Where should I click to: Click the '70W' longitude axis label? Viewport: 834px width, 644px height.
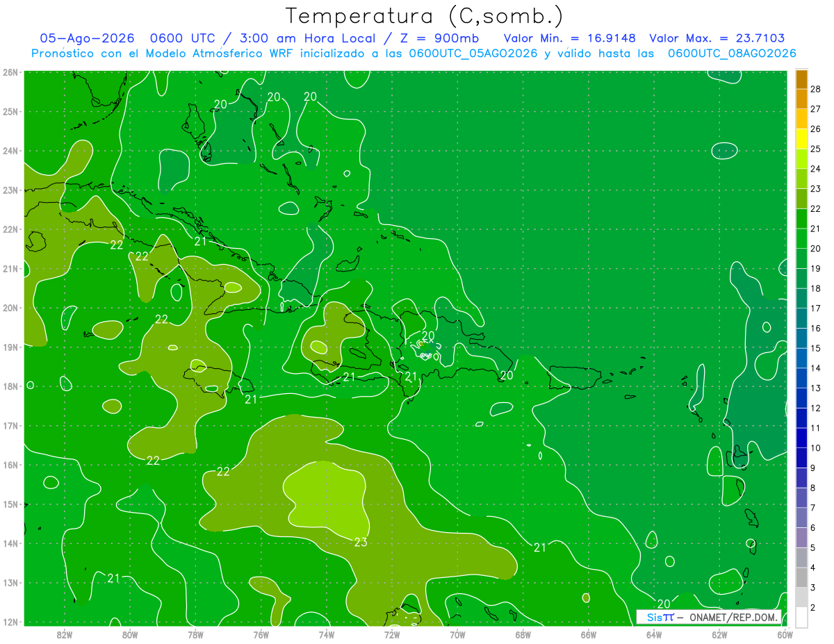click(457, 634)
